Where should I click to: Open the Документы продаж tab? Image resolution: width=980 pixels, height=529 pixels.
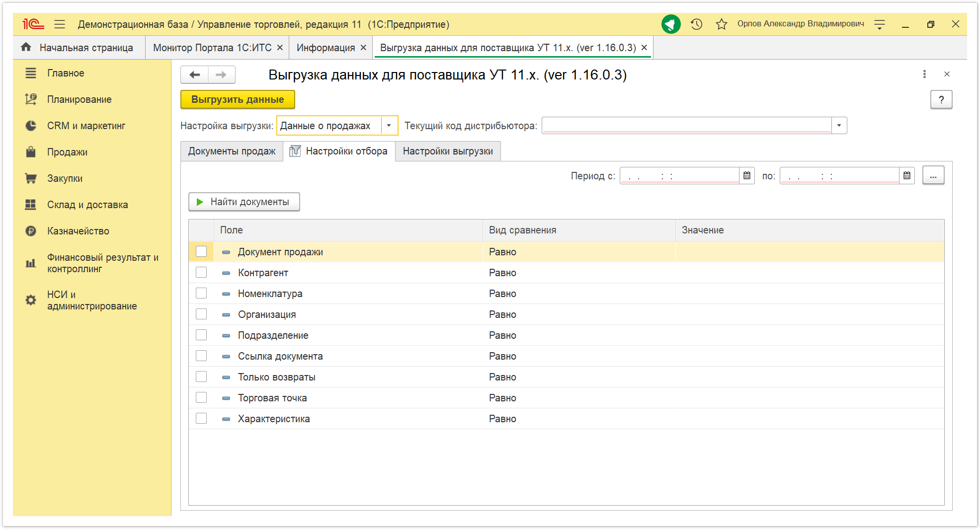(x=232, y=151)
